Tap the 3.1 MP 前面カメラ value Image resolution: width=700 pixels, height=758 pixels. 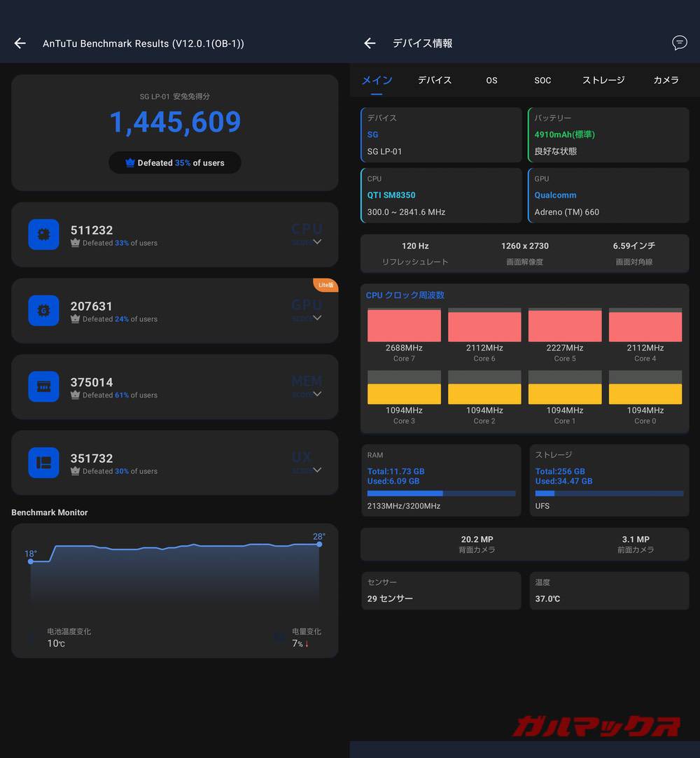tap(635, 539)
